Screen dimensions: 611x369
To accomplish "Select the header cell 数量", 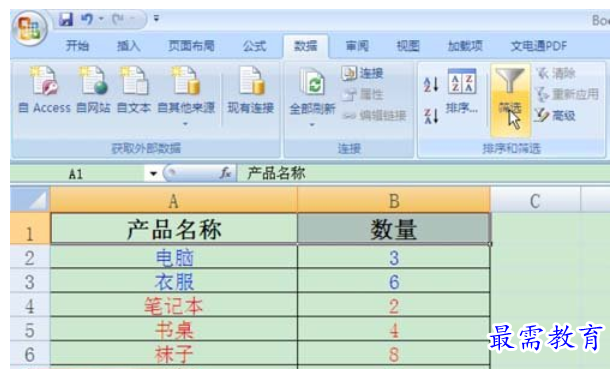I will 394,229.
